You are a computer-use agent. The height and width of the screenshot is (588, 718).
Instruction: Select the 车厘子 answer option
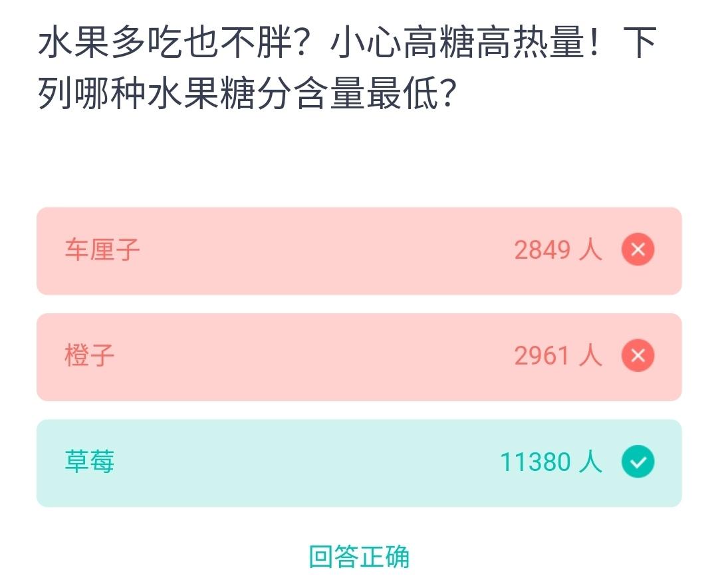(359, 251)
